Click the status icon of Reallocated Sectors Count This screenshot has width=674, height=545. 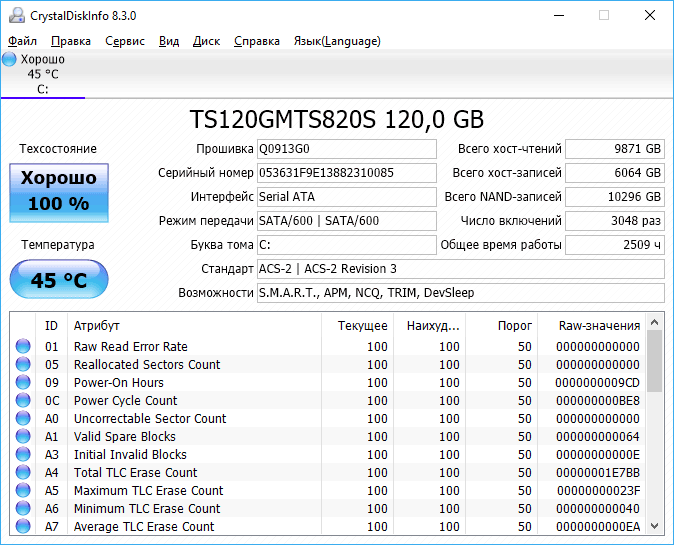(x=23, y=364)
